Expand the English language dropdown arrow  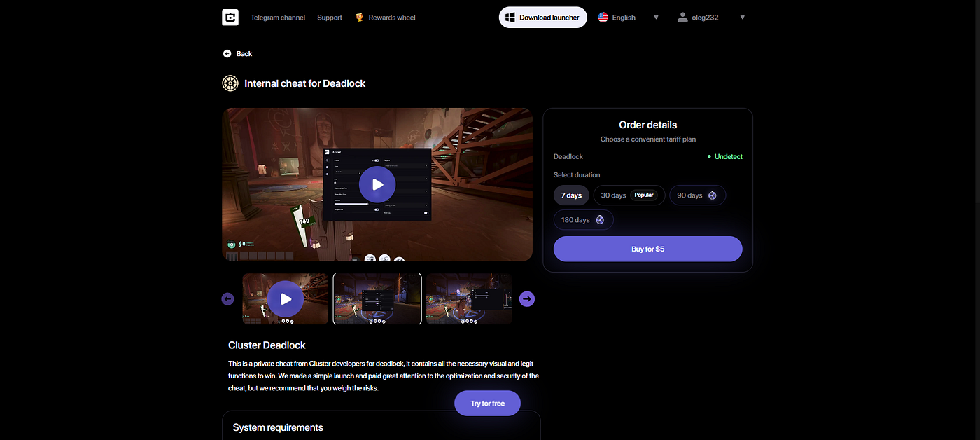tap(656, 18)
